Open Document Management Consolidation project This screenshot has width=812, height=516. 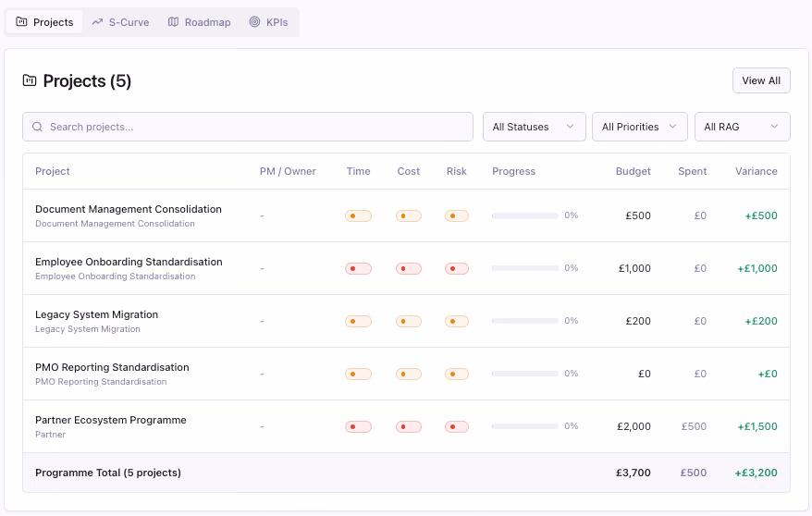coord(129,209)
